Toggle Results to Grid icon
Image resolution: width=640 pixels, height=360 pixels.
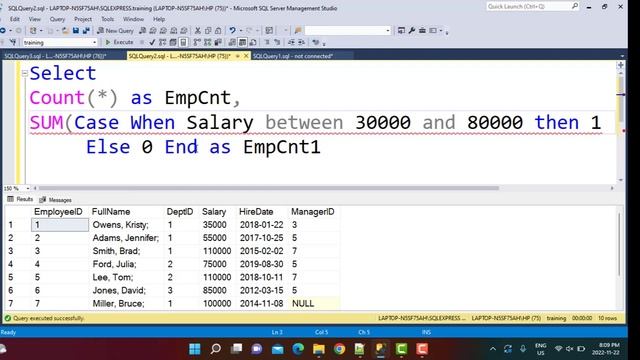click(242, 42)
